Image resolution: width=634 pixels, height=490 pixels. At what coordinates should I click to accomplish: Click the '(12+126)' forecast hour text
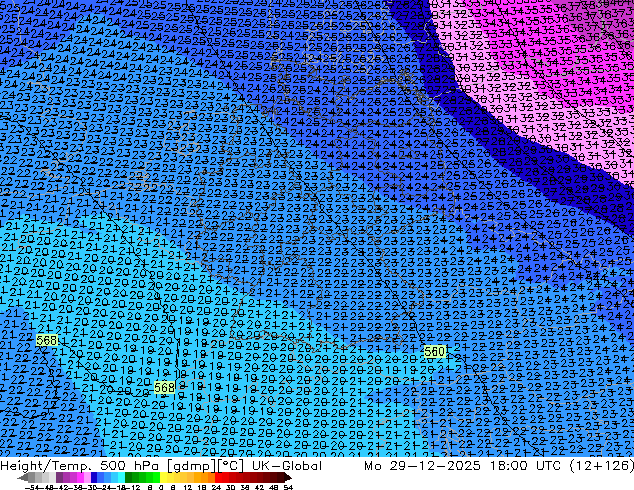601,466
